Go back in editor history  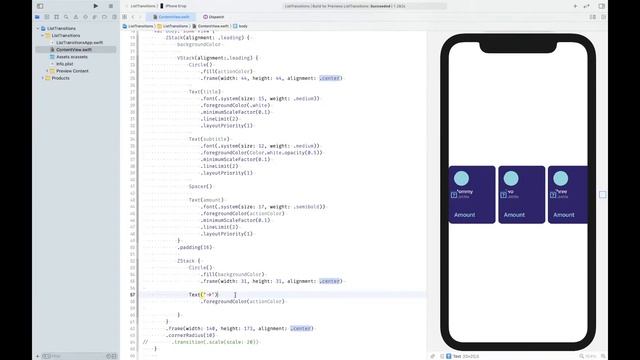[133, 17]
